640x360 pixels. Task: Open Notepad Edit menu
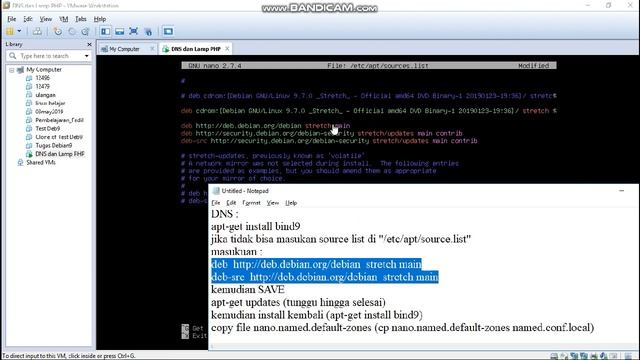(231, 203)
